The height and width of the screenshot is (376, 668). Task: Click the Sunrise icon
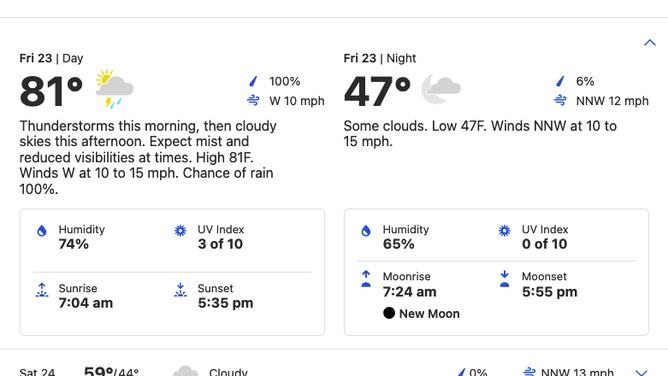[x=42, y=290]
